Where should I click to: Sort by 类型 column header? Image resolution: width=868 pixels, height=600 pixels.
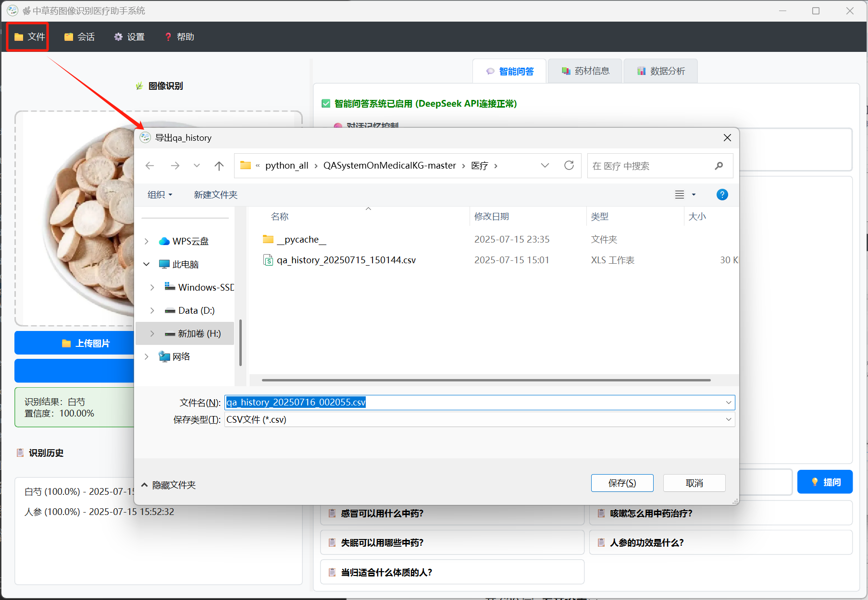[x=600, y=217]
